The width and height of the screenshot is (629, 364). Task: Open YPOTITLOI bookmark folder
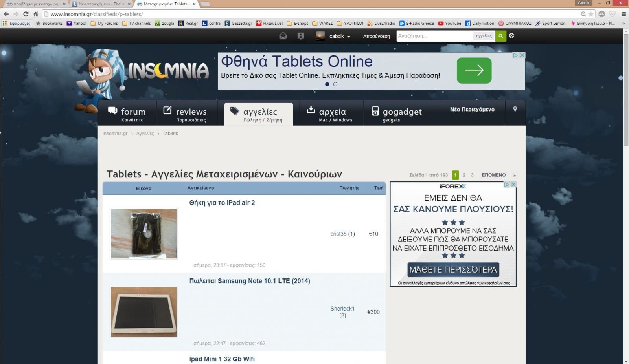tap(350, 23)
